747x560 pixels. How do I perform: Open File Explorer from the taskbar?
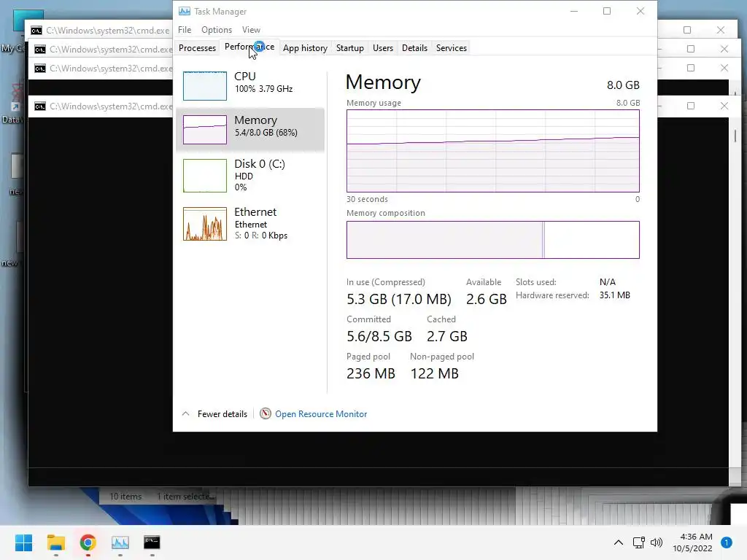[56, 542]
